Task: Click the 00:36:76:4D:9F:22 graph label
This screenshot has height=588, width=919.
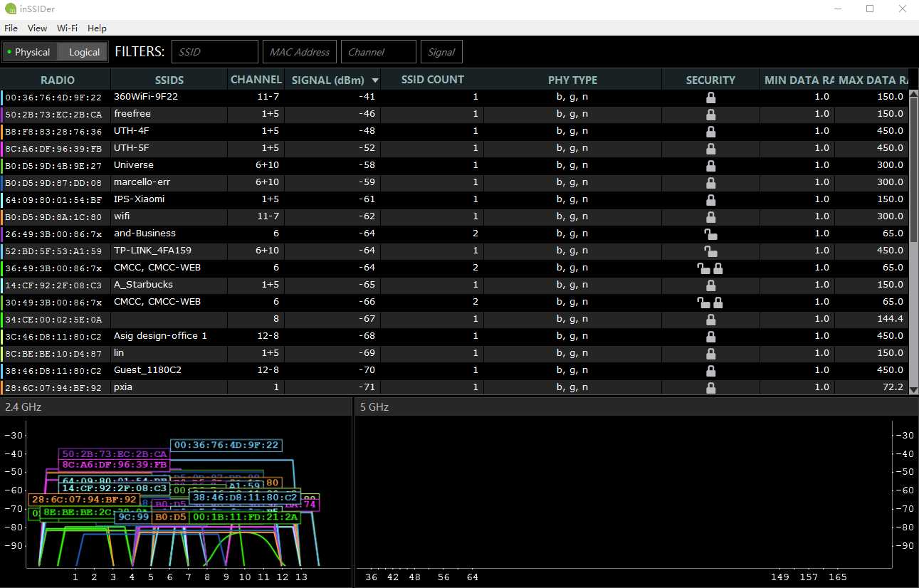Action: click(226, 445)
